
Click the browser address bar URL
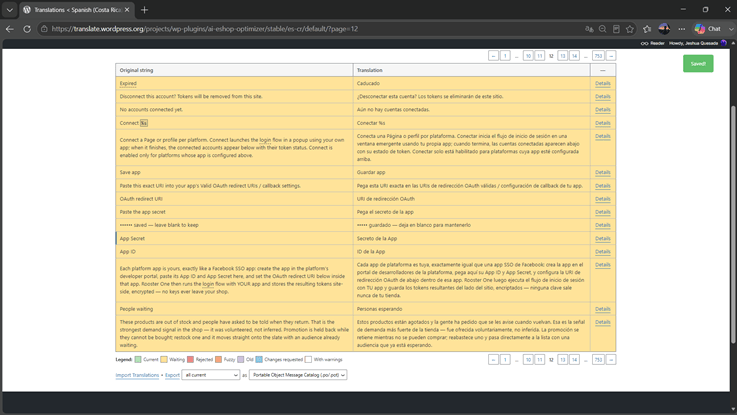coord(204,29)
